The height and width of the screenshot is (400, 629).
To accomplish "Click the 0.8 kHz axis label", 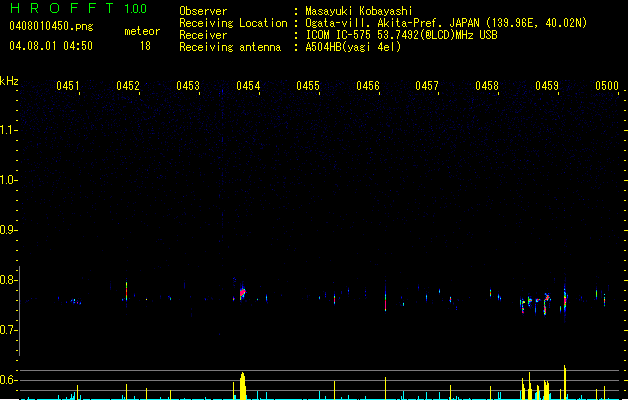I will [8, 280].
